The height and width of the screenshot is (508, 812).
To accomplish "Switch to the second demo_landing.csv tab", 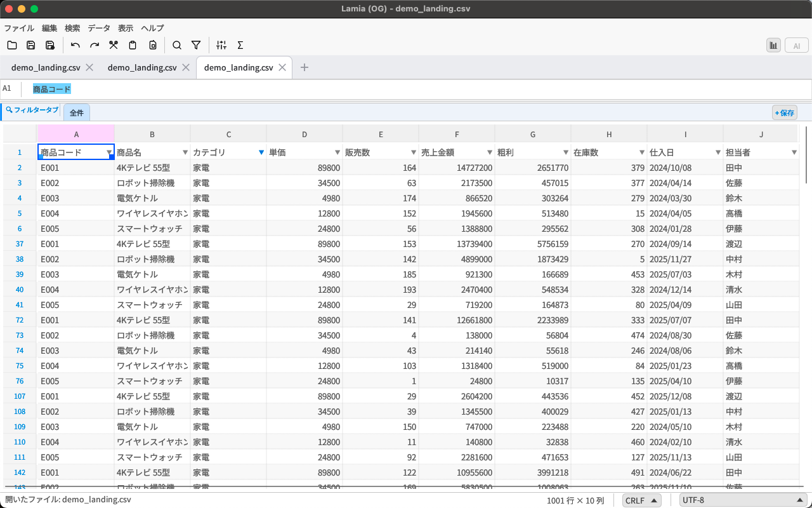I will [x=142, y=67].
